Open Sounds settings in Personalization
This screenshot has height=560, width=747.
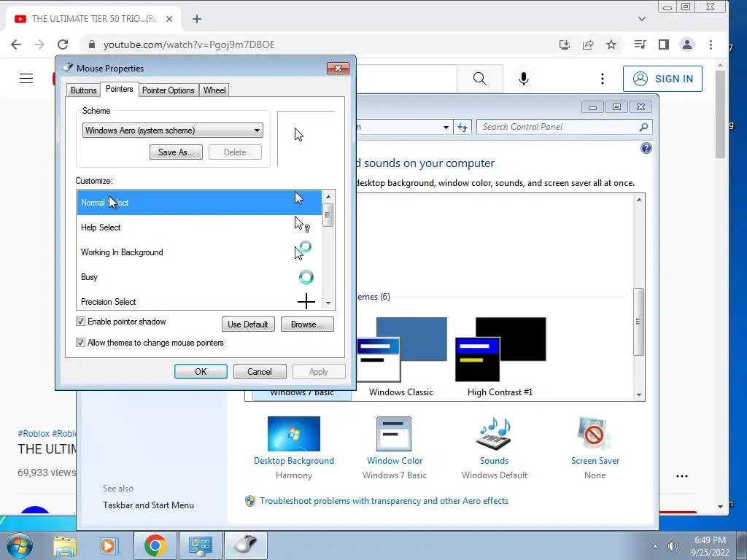click(x=495, y=448)
